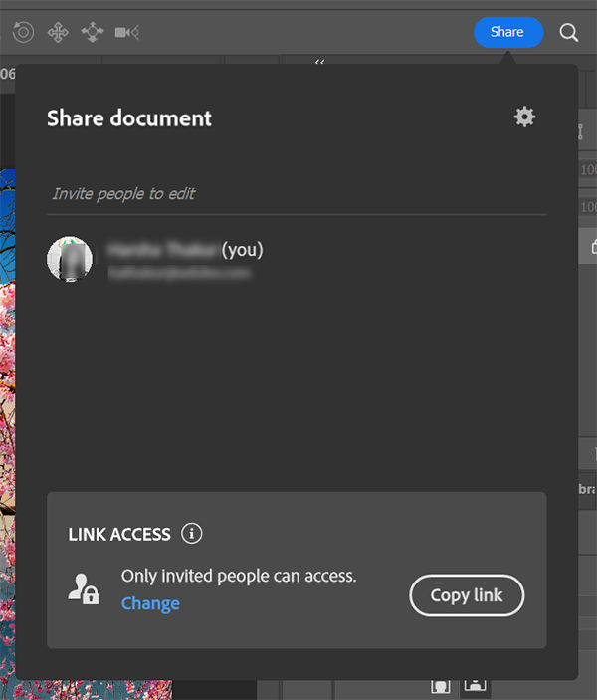Click the Invite people to edit field
Screen dimensions: 597x700
tap(297, 194)
